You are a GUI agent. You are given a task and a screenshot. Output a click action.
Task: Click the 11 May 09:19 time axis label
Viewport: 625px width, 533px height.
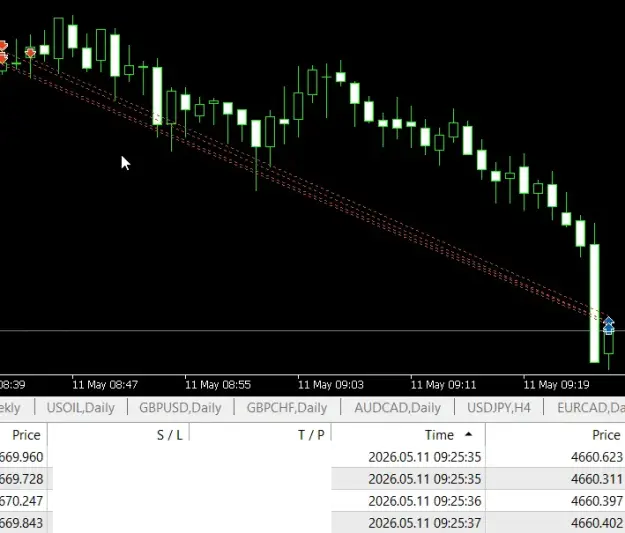(556, 385)
